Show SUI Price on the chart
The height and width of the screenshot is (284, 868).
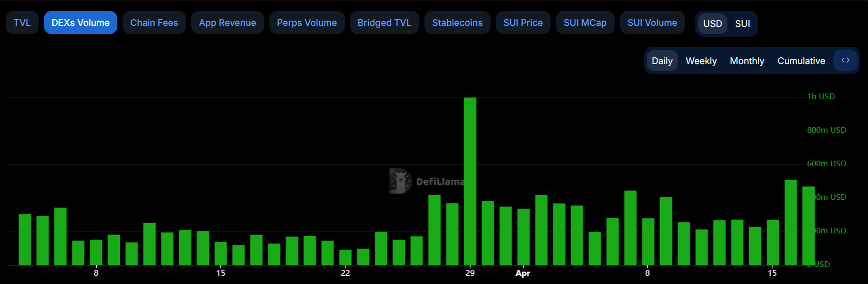coord(523,23)
